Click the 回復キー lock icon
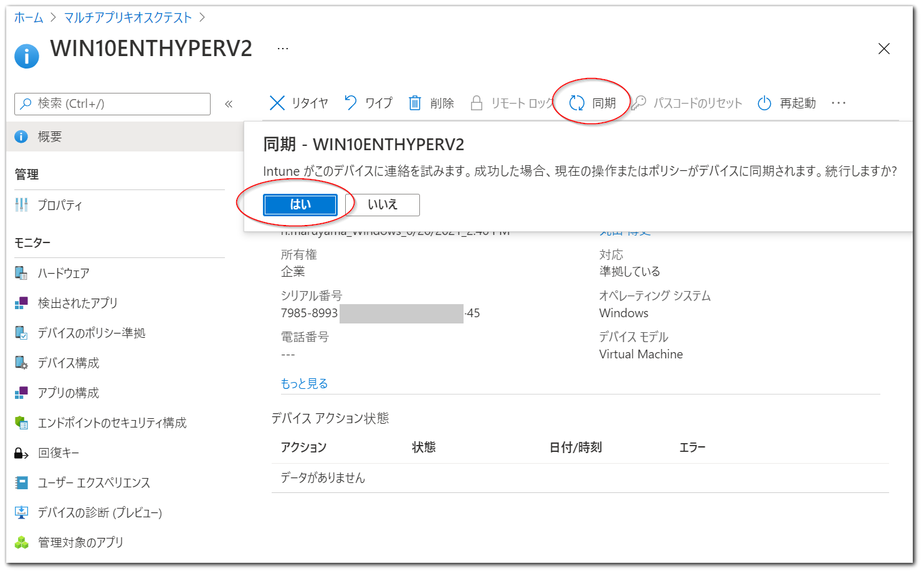The width and height of the screenshot is (924, 574). 21,453
